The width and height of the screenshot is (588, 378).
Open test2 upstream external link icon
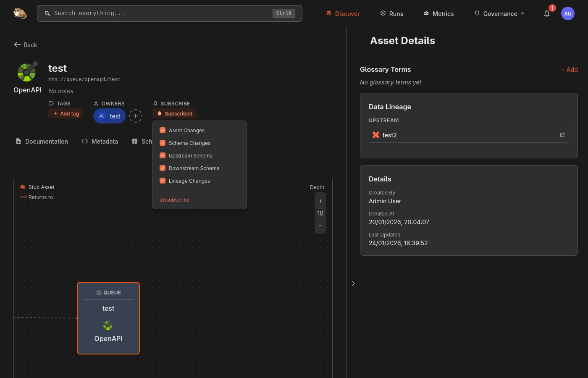coord(562,135)
